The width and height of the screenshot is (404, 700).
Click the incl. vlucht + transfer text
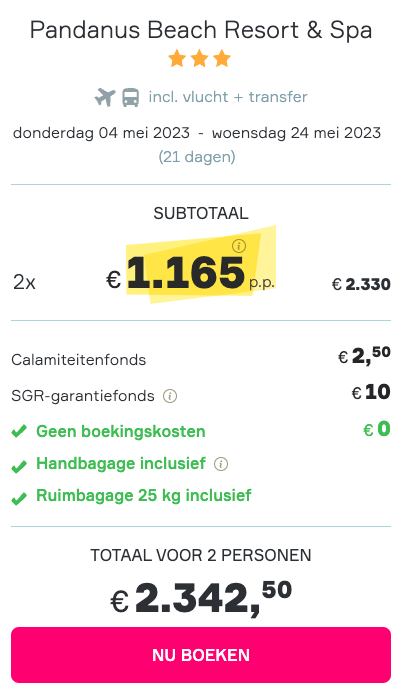pos(228,97)
